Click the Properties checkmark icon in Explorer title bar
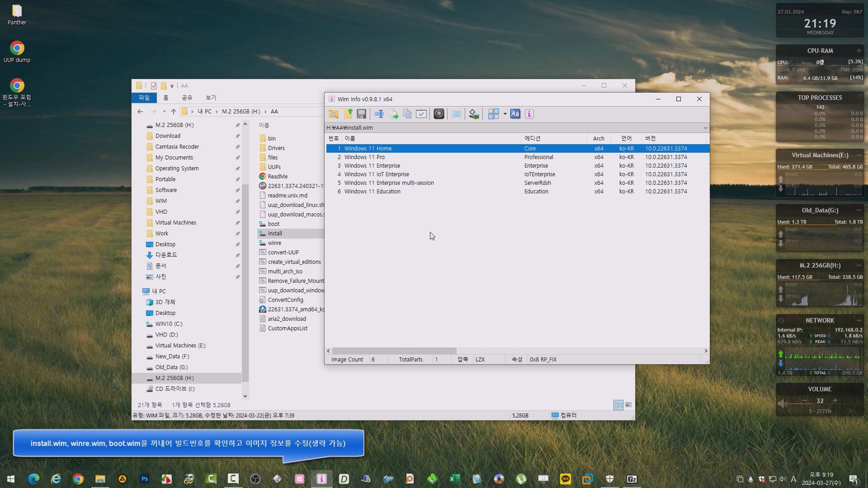868x488 pixels. pos(154,86)
